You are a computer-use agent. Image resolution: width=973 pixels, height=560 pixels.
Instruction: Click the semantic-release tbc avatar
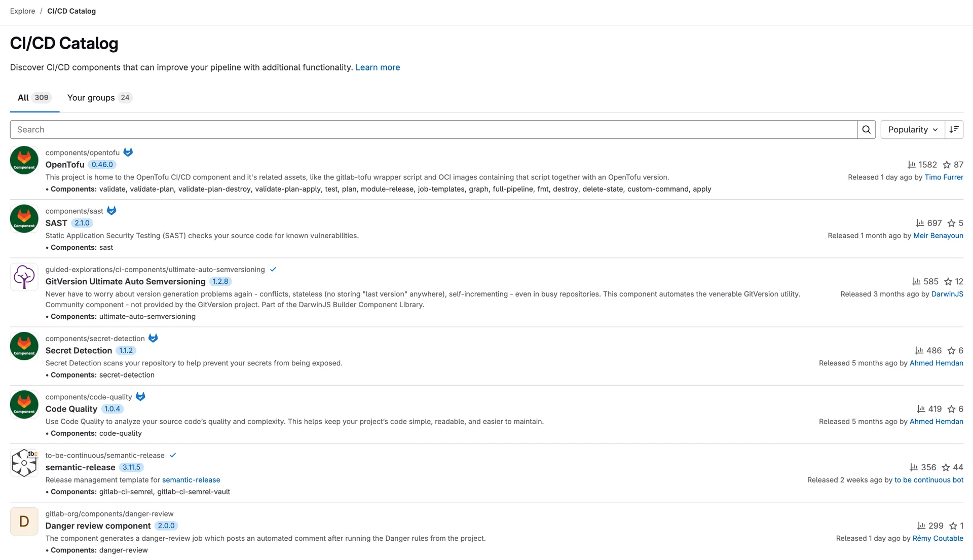24,463
